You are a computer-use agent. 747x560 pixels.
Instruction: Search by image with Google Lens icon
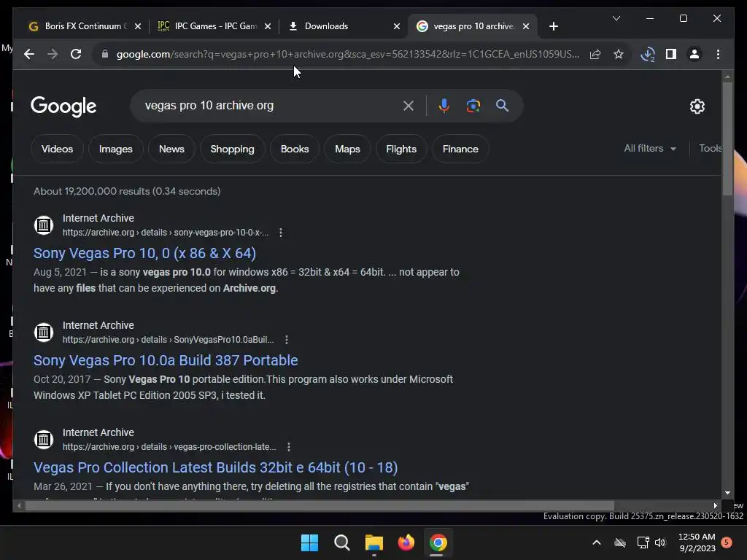pos(473,106)
